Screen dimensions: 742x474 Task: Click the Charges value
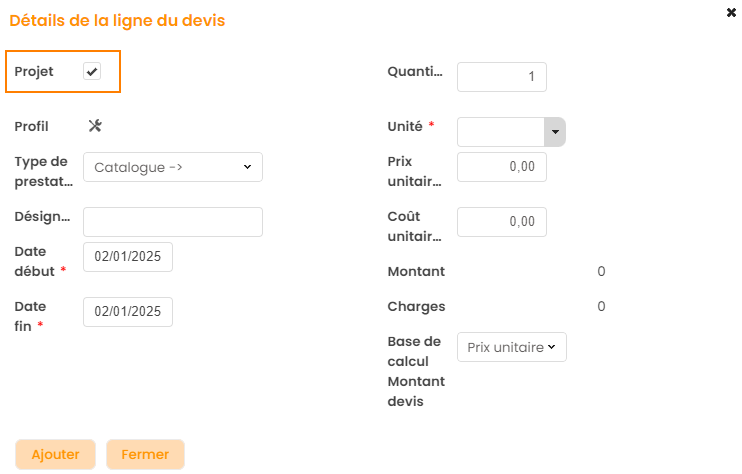point(601,307)
